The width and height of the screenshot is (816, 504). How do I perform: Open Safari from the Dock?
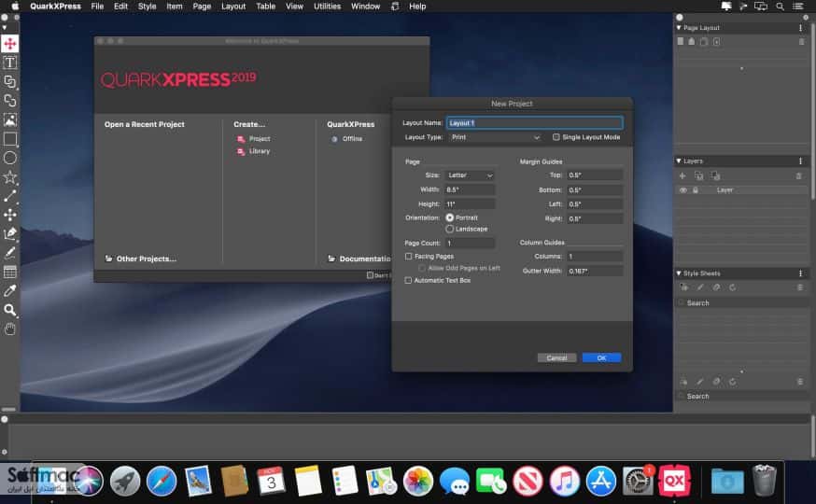162,481
